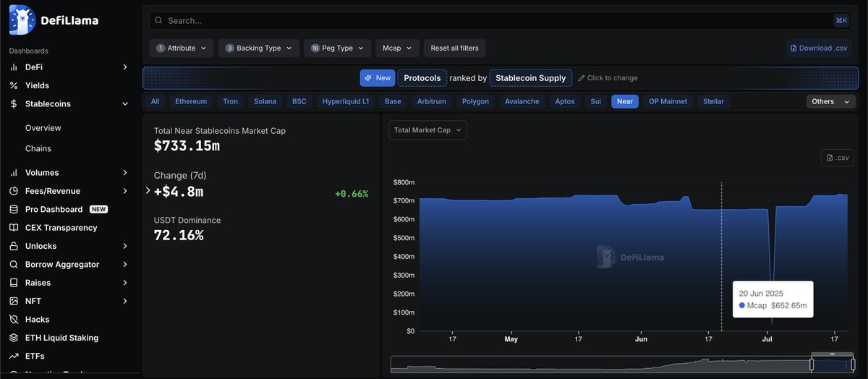Open the Total Market Cap chart dropdown
This screenshot has width=868, height=379.
coord(427,130)
